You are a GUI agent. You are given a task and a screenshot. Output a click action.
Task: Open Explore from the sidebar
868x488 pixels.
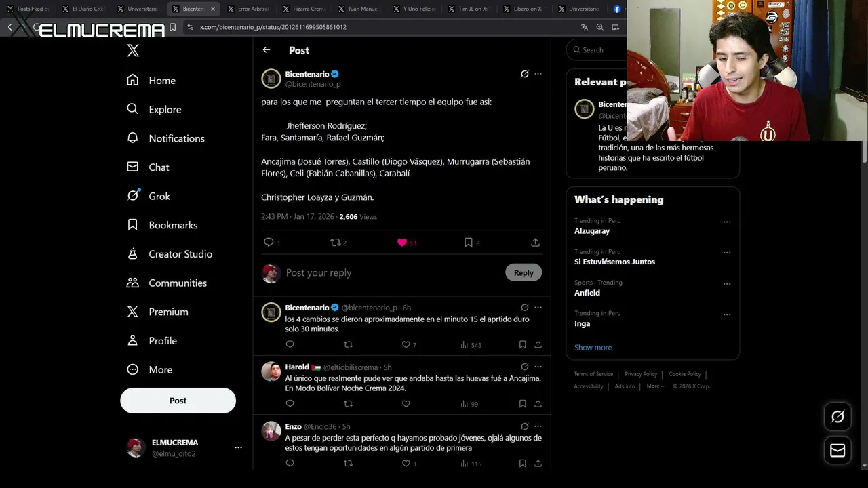(x=154, y=109)
